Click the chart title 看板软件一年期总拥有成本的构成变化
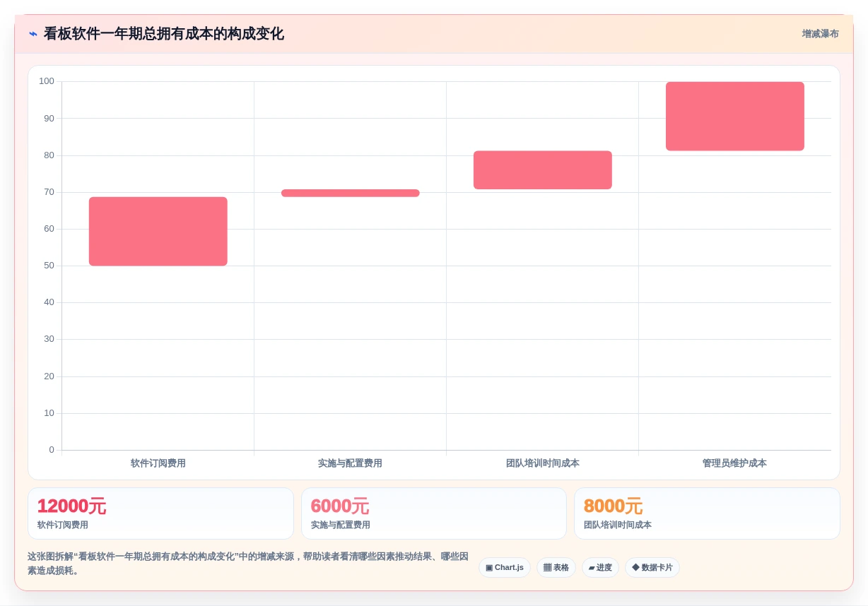 point(164,34)
